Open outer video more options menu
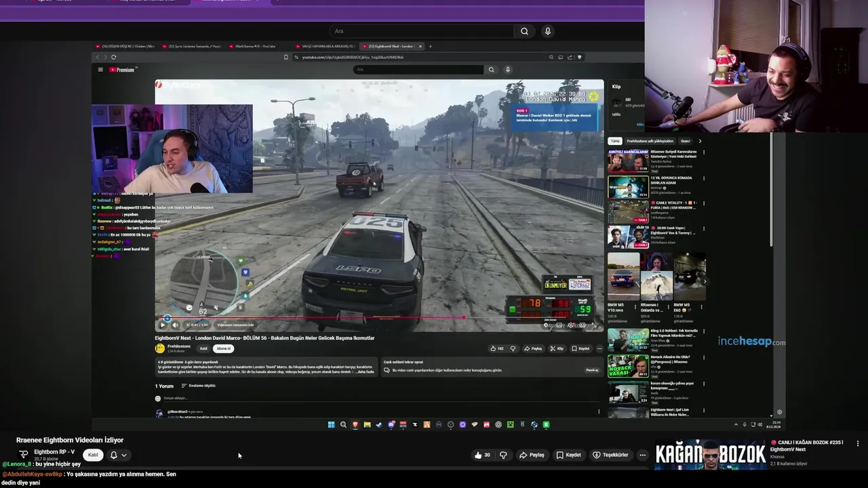The height and width of the screenshot is (488, 868). point(642,455)
